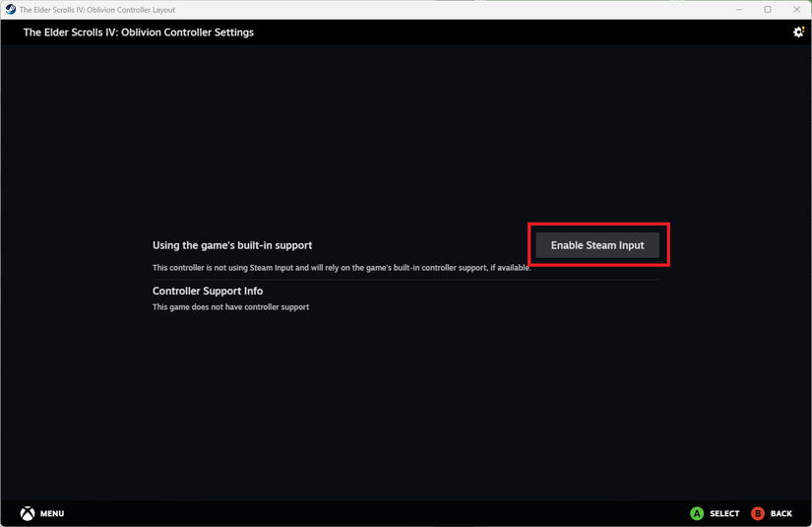The image size is (812, 527).
Task: Click the SELECT label in footer
Action: point(724,513)
